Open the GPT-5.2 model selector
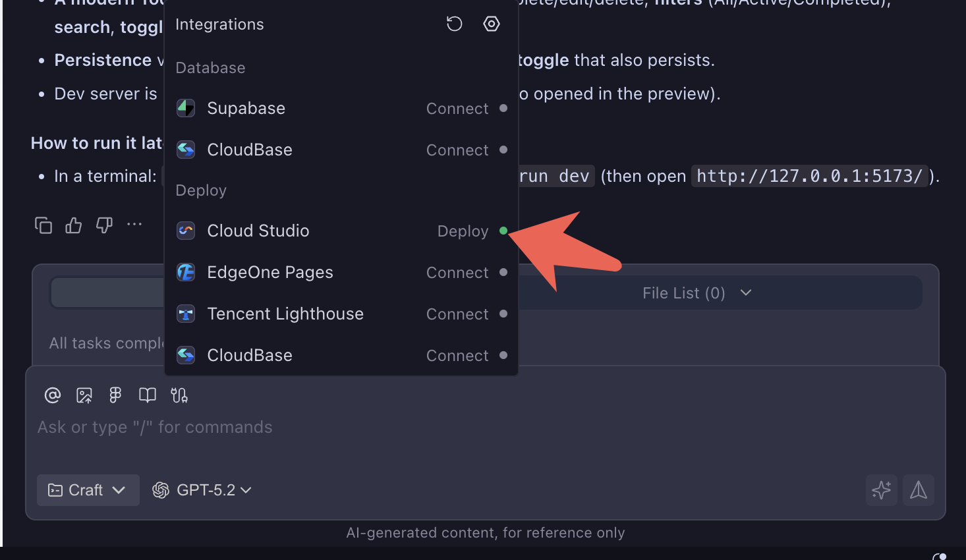This screenshot has height=560, width=966. (202, 490)
